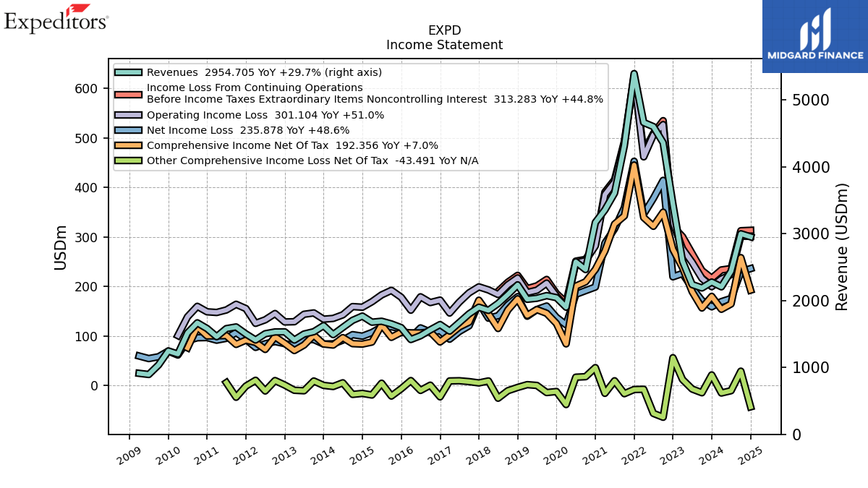Click the 'EXPD' chart title
Viewport: 868px width, 488px height.
coord(444,30)
